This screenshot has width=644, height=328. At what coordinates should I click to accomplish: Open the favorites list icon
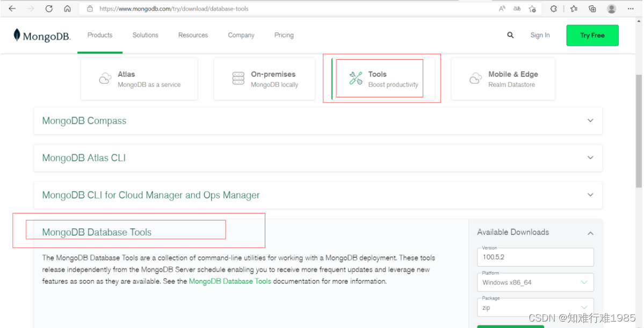pyautogui.click(x=574, y=9)
